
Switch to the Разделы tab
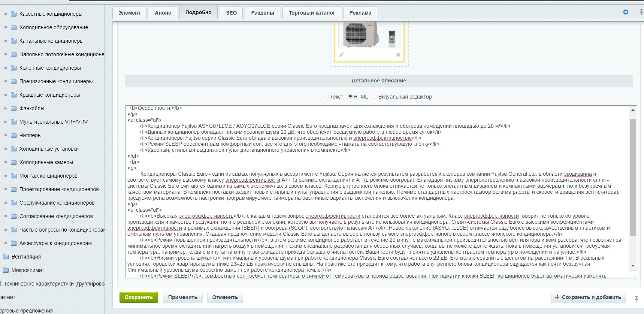(263, 13)
